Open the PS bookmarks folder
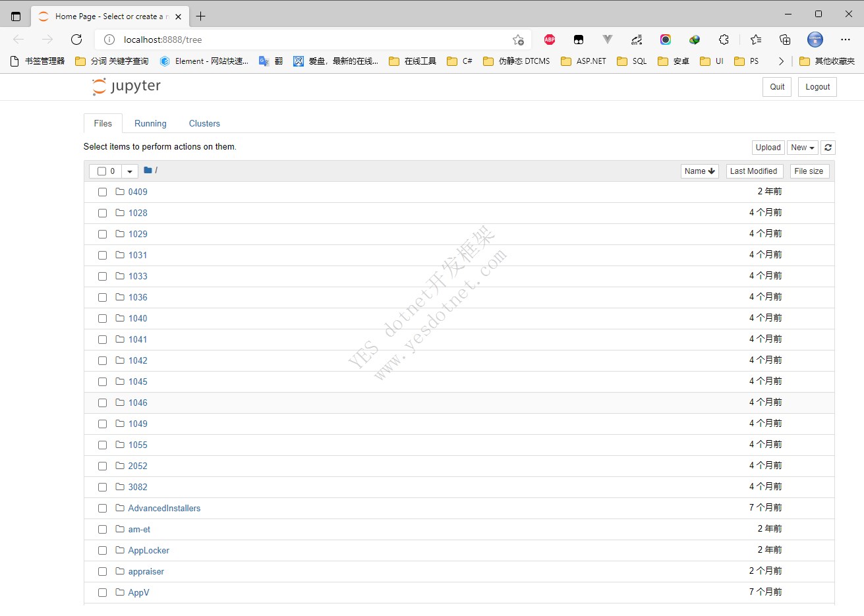The image size is (864, 616). (x=747, y=61)
